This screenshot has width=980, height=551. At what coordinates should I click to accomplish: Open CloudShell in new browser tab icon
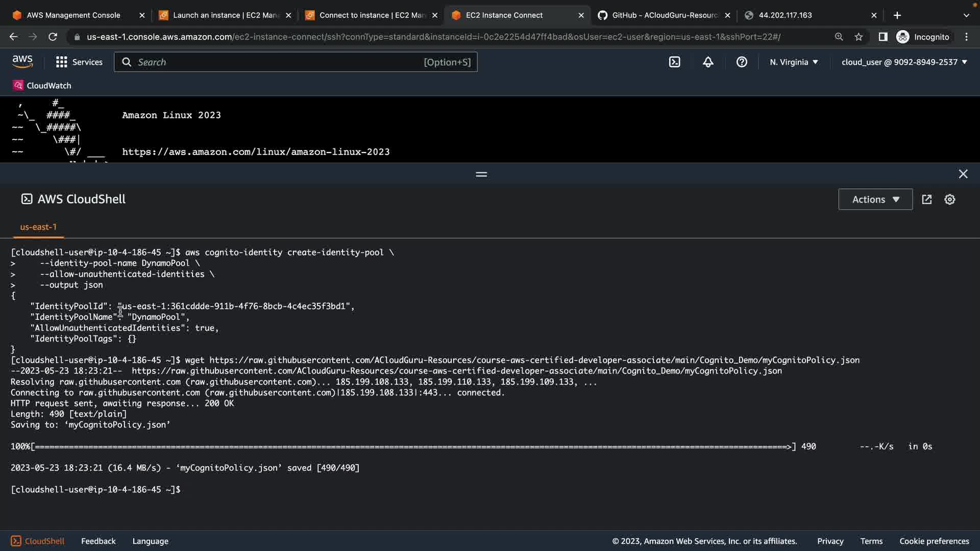(x=927, y=199)
